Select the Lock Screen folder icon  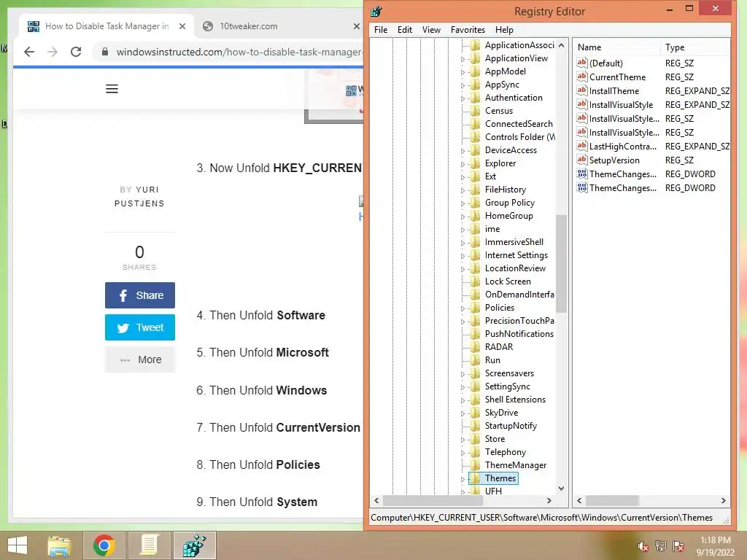(475, 281)
